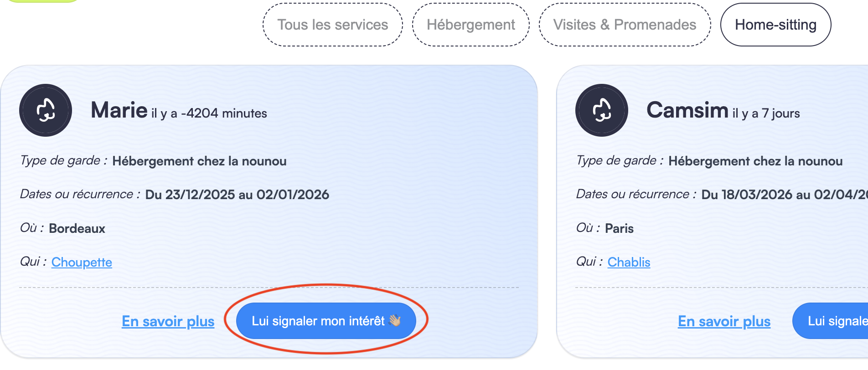Select the Hébergement filter pill
The width and height of the screenshot is (868, 370).
pyautogui.click(x=470, y=25)
